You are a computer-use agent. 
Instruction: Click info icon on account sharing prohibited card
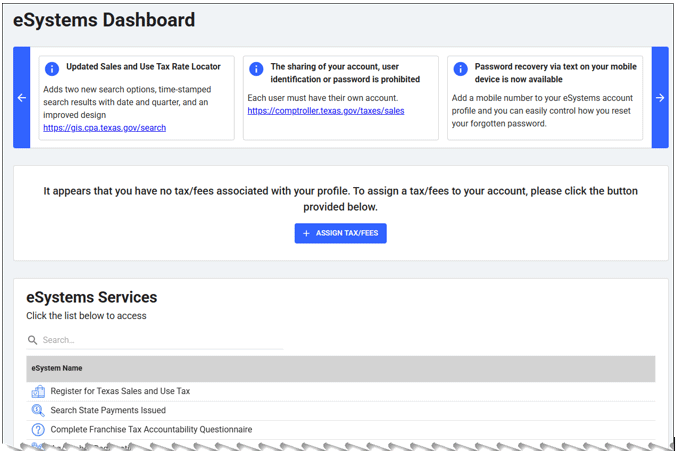(x=256, y=68)
